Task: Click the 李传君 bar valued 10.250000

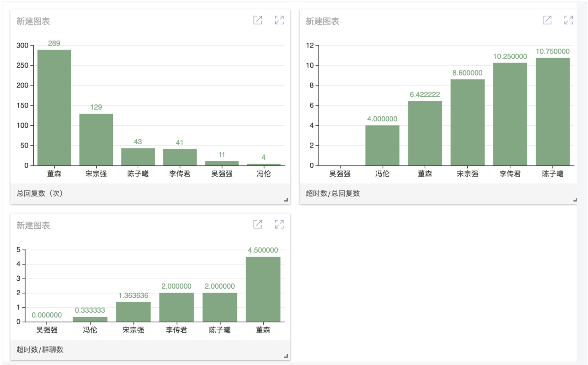Action: [510, 114]
